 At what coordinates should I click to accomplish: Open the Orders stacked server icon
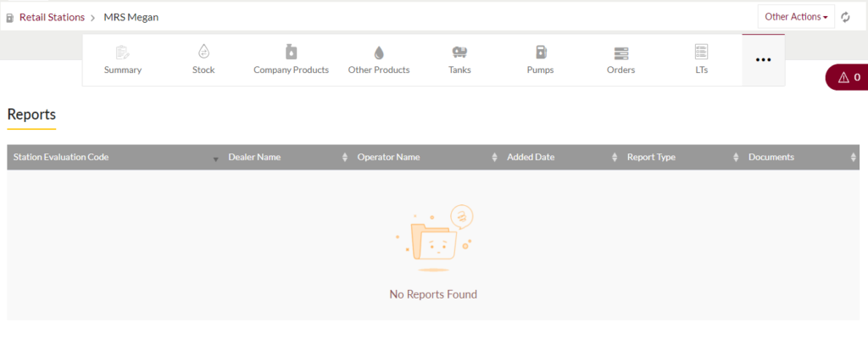tap(621, 53)
